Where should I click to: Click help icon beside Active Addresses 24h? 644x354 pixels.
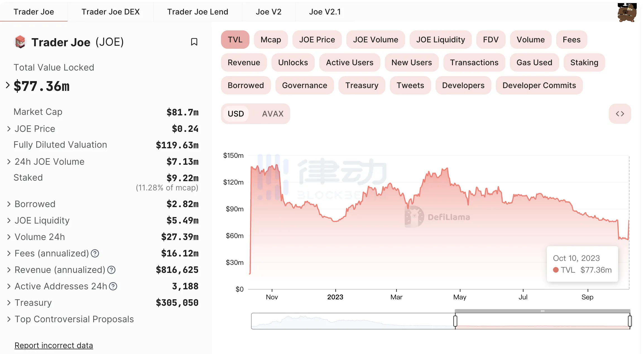113,286
